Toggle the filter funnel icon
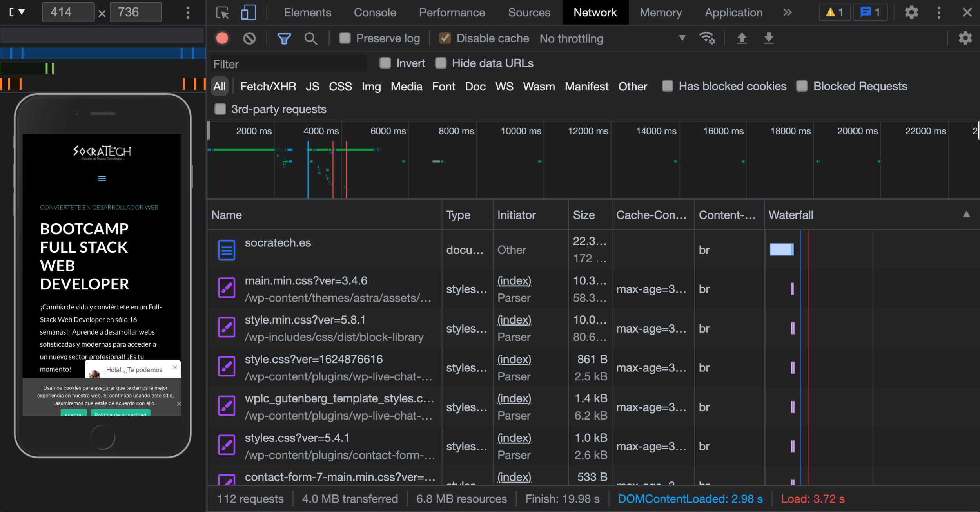The height and width of the screenshot is (512, 980). 284,38
